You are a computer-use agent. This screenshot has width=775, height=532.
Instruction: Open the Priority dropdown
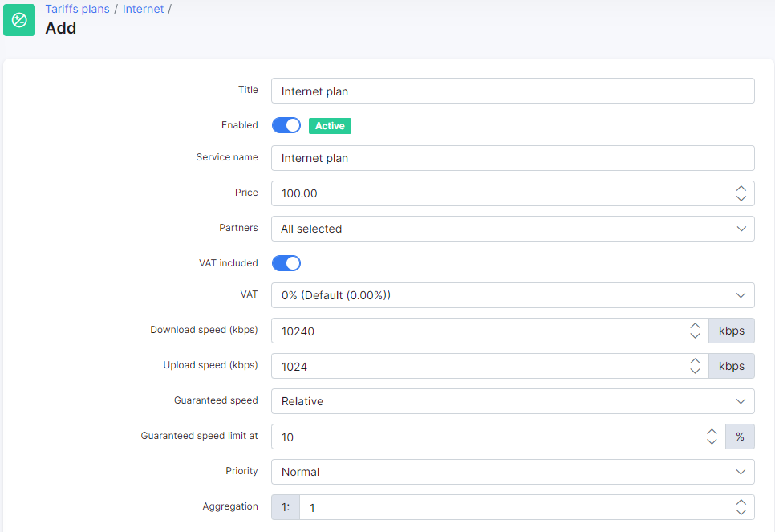[x=512, y=472]
